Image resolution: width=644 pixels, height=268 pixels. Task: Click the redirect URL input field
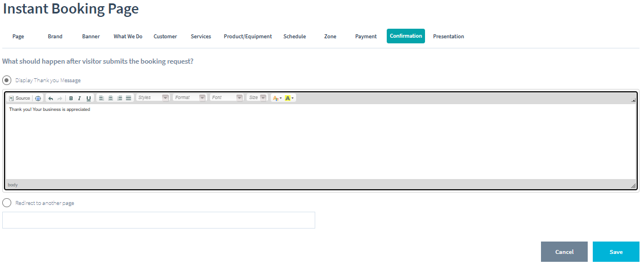coord(159,220)
